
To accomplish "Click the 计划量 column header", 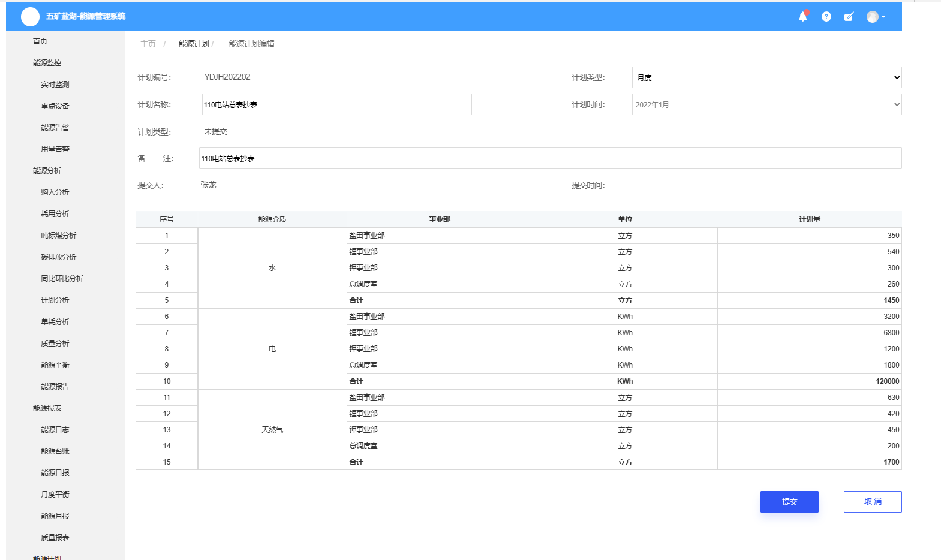I will (810, 219).
